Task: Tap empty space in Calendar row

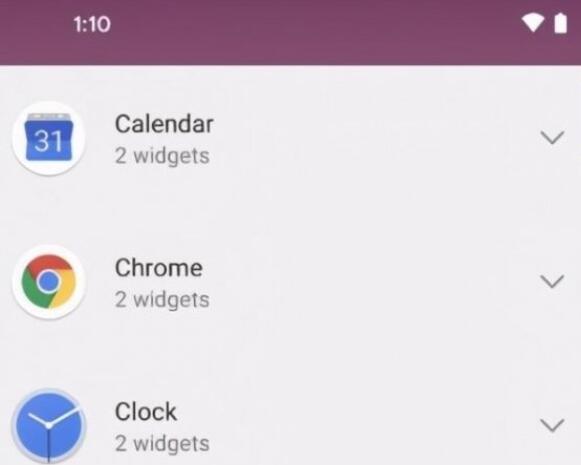Action: click(x=371, y=138)
